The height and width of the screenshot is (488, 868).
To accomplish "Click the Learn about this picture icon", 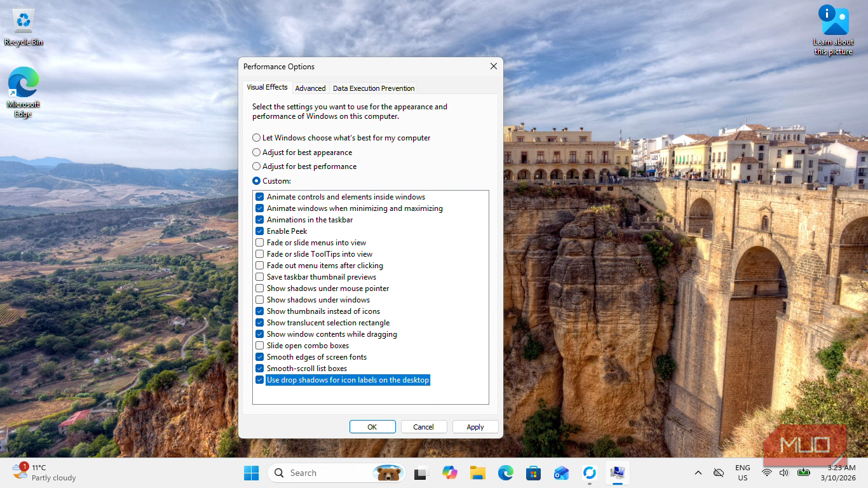I will (x=834, y=30).
